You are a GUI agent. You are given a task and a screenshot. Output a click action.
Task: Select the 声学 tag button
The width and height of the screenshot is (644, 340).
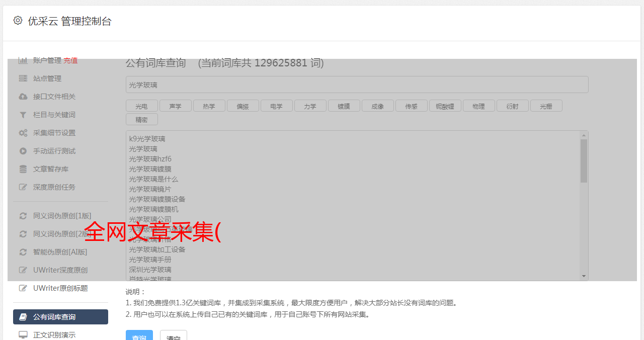pos(175,106)
